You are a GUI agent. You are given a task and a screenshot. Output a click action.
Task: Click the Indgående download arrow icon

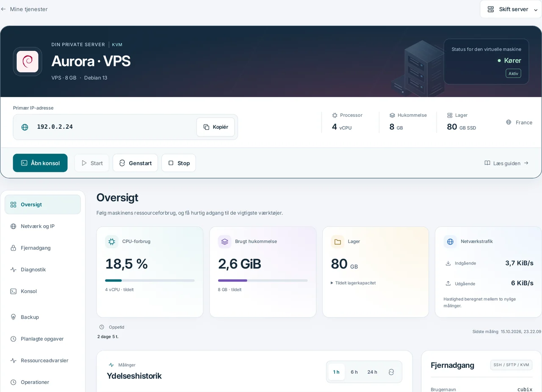[x=448, y=263]
